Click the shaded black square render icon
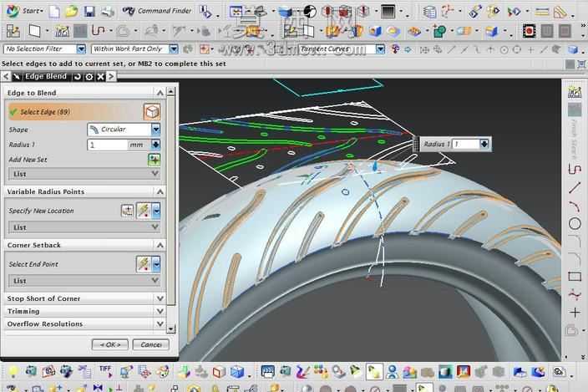The height and width of the screenshot is (392, 588). (388, 12)
